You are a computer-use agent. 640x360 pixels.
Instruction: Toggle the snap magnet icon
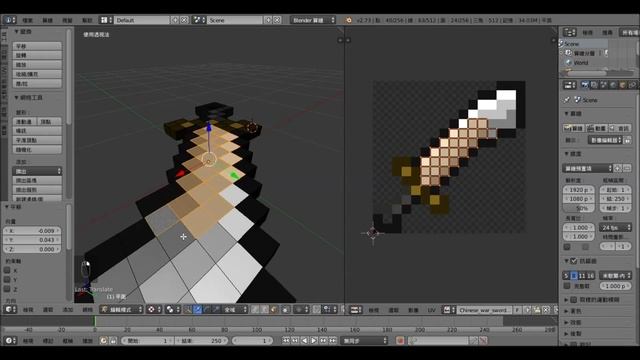(x=317, y=309)
